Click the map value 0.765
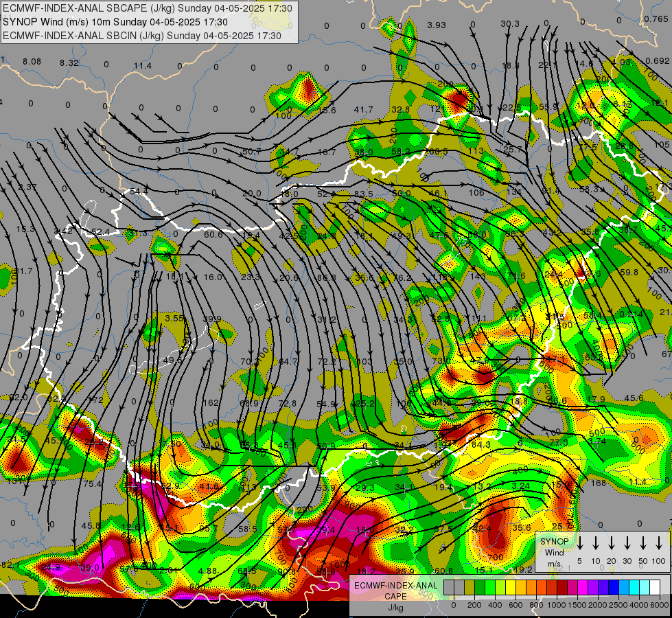The width and height of the screenshot is (672, 618). click(x=656, y=19)
